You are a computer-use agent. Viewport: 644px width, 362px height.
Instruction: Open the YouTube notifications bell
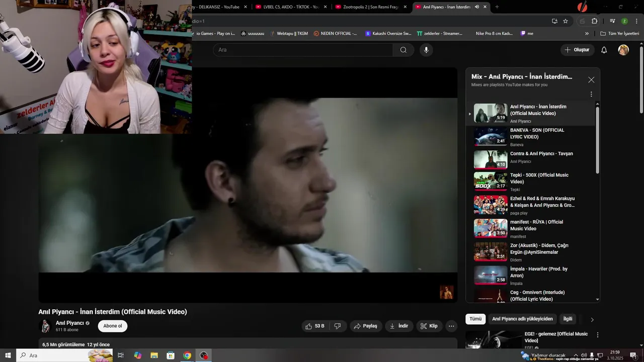coord(604,50)
